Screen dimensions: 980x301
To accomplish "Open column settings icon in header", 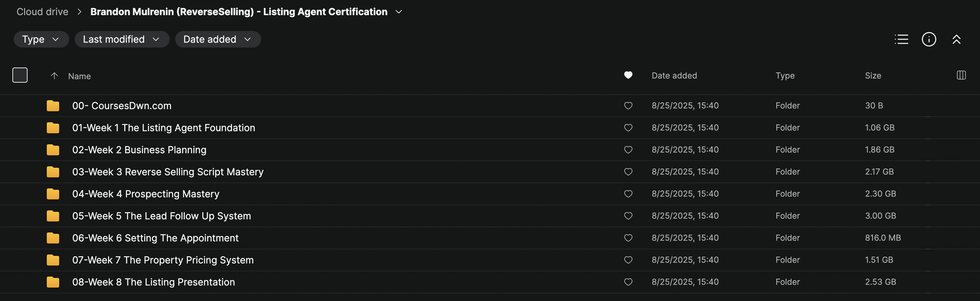I will 961,75.
